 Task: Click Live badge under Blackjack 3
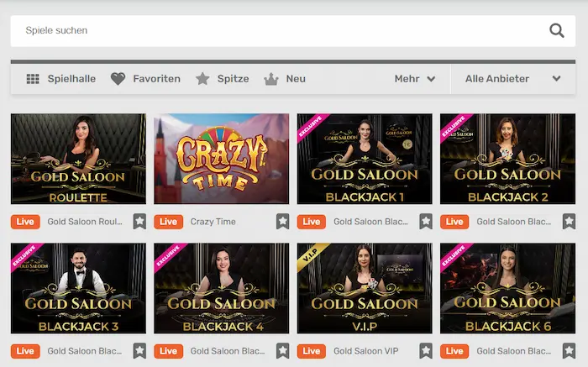coord(25,351)
